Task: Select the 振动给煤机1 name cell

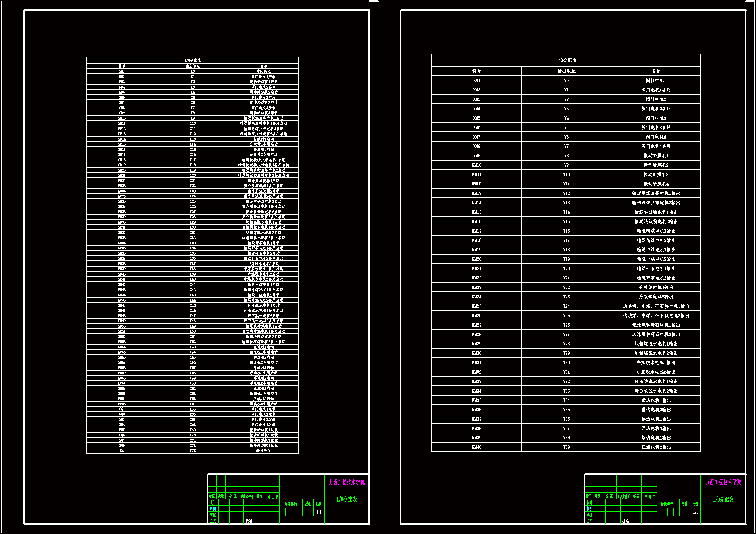Action: coord(656,156)
